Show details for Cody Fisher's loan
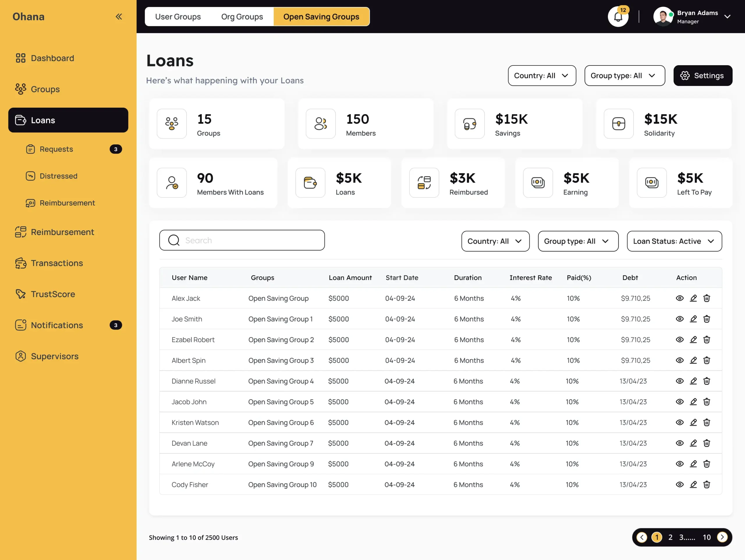This screenshot has height=560, width=745. (x=679, y=485)
